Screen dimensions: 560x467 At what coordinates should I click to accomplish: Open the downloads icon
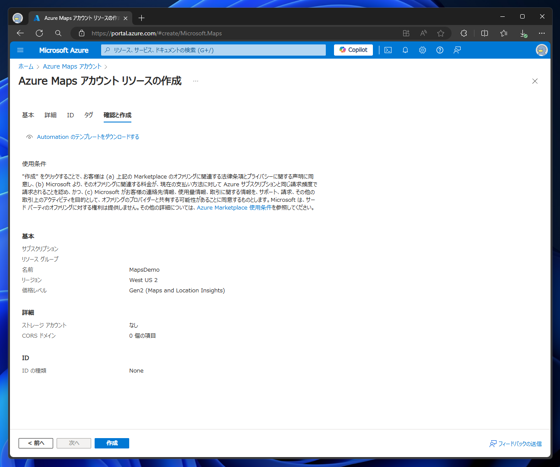(523, 33)
